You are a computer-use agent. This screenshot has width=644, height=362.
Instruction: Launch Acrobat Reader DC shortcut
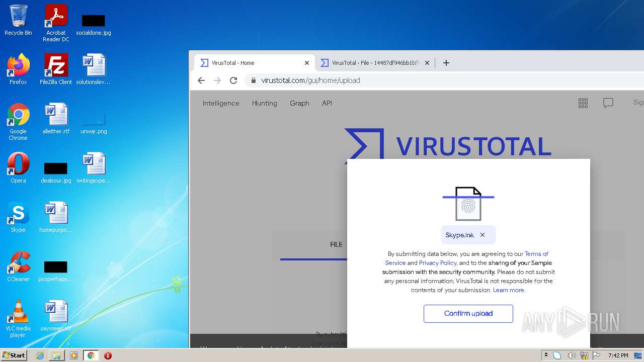point(56,23)
